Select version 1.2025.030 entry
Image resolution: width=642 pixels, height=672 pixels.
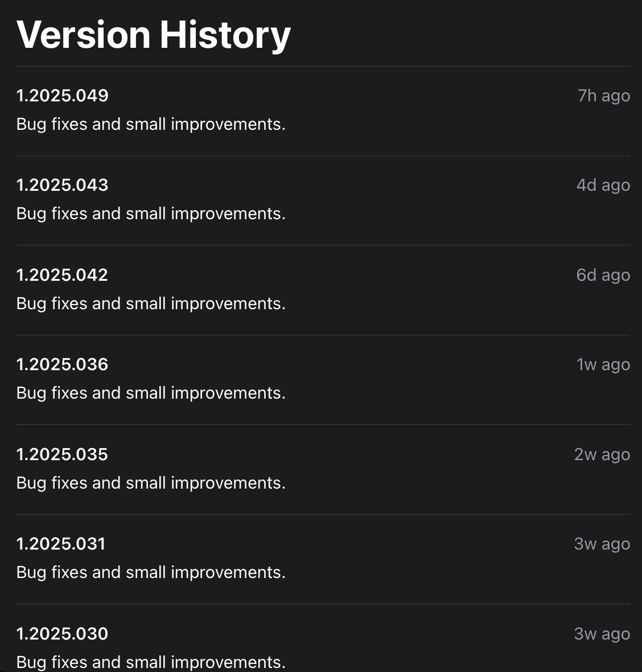(x=63, y=634)
